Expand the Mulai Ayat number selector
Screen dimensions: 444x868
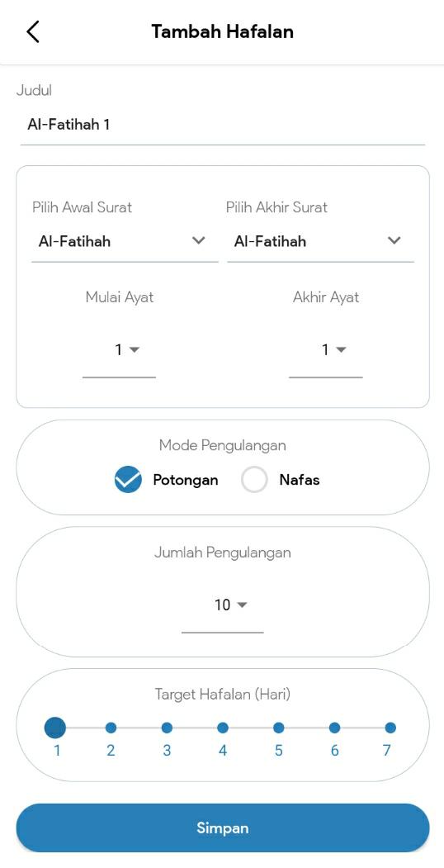point(120,350)
